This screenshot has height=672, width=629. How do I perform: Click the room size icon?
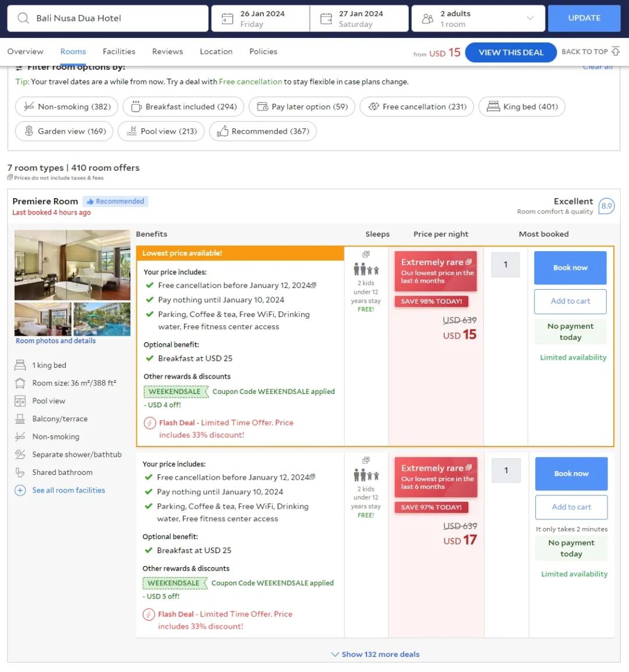pyautogui.click(x=20, y=383)
